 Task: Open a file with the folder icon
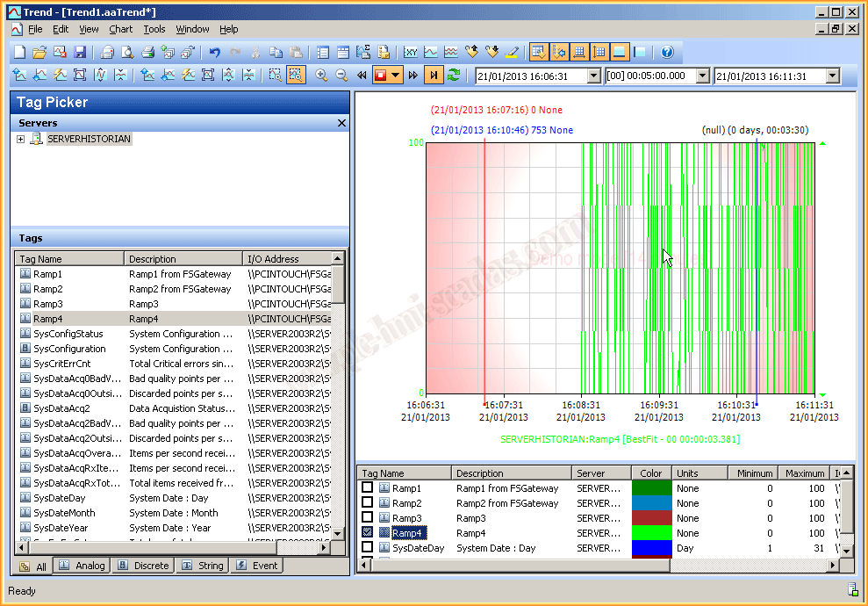point(39,53)
